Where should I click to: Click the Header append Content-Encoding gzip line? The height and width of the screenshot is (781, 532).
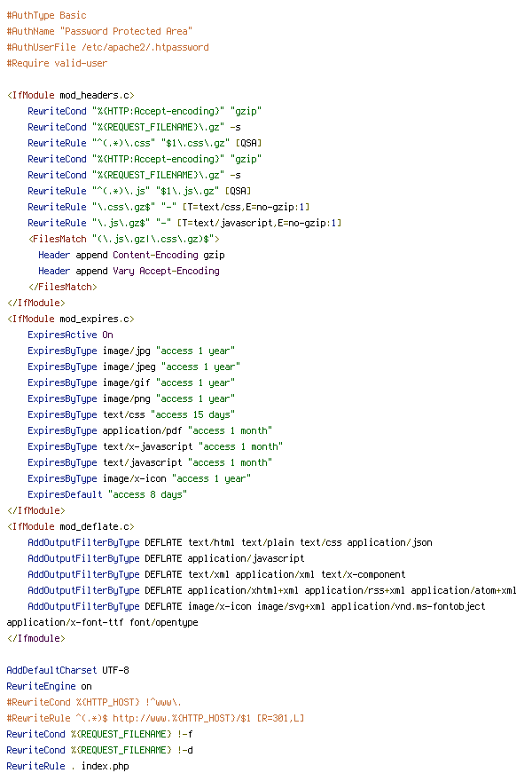coord(131,255)
